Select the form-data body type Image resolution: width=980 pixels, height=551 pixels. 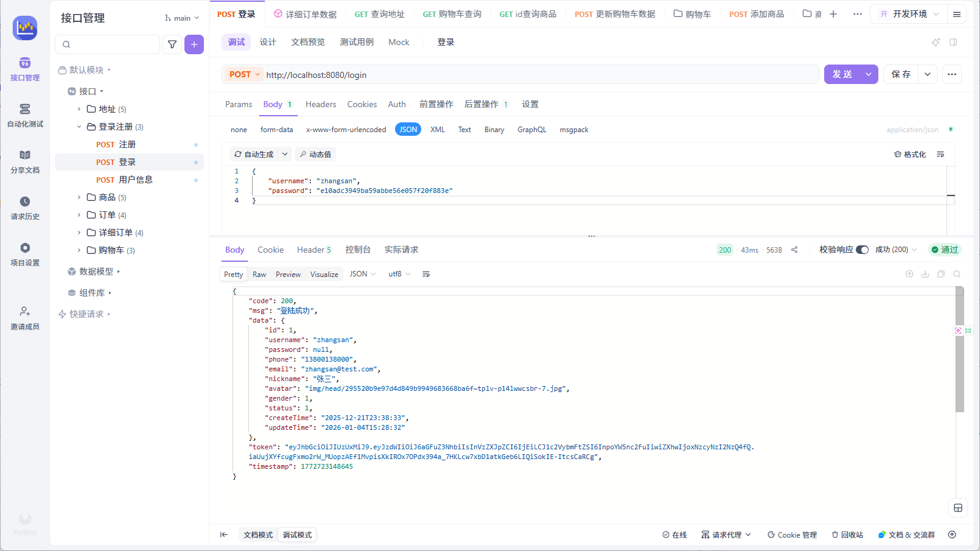tap(276, 130)
